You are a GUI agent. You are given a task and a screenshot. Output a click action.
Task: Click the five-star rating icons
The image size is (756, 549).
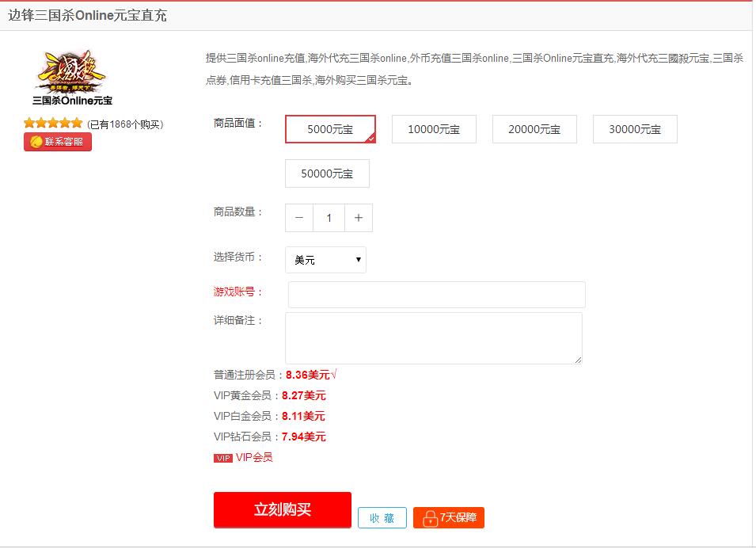(53, 123)
